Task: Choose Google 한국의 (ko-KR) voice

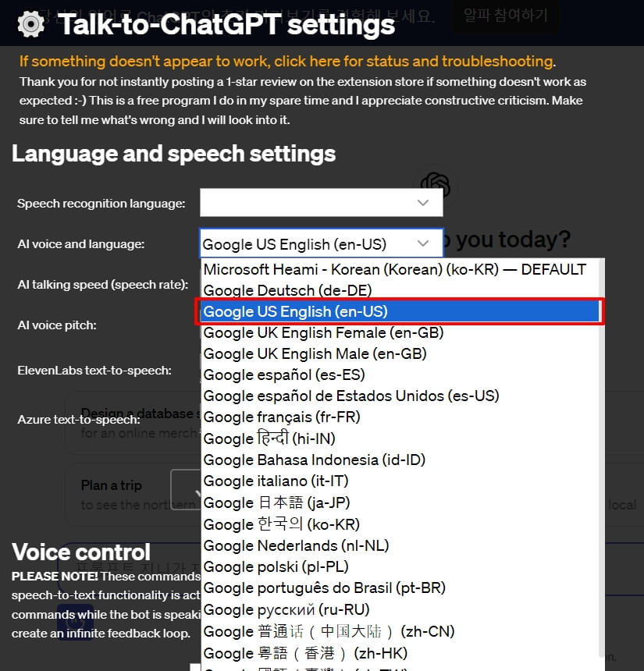Action: [x=400, y=524]
